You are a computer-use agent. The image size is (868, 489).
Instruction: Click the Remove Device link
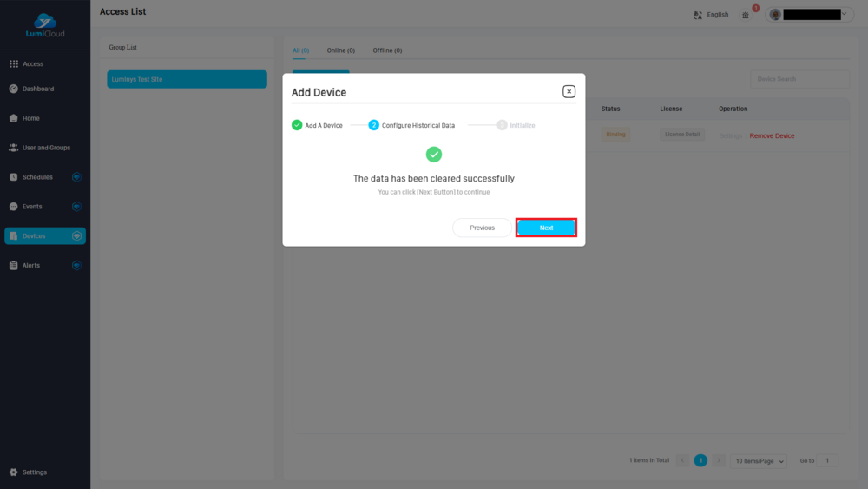coord(772,135)
